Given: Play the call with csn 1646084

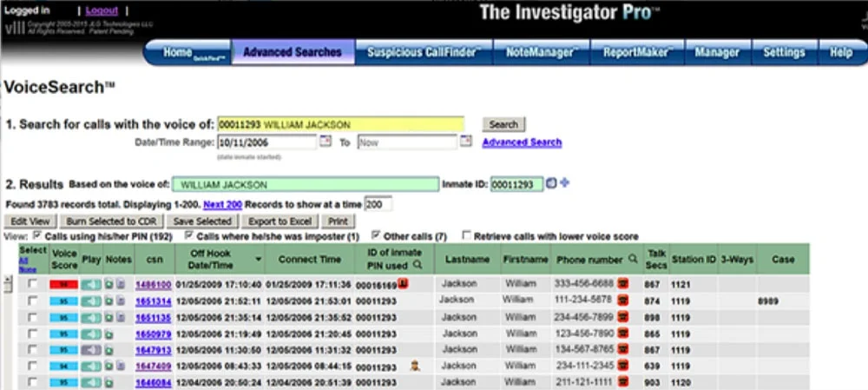Looking at the screenshot, I should point(91,382).
